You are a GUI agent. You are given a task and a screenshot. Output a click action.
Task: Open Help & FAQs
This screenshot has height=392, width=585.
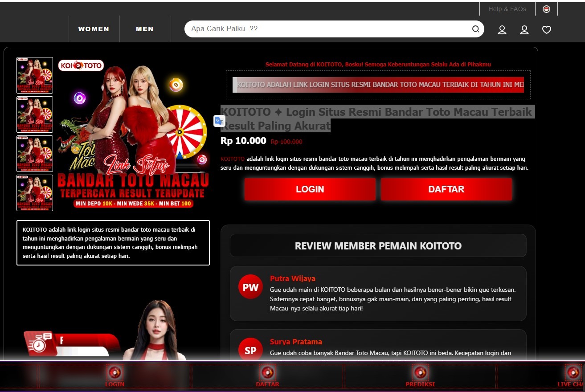click(507, 8)
